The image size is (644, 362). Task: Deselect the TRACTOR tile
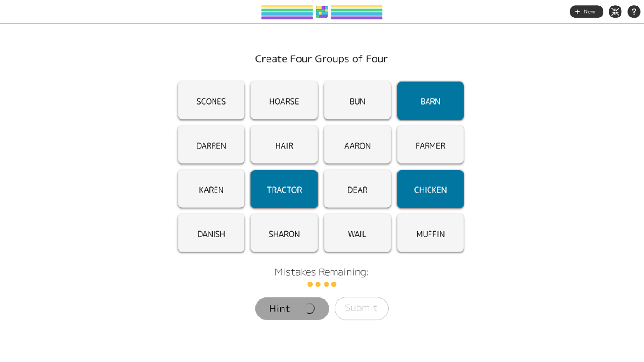click(284, 190)
